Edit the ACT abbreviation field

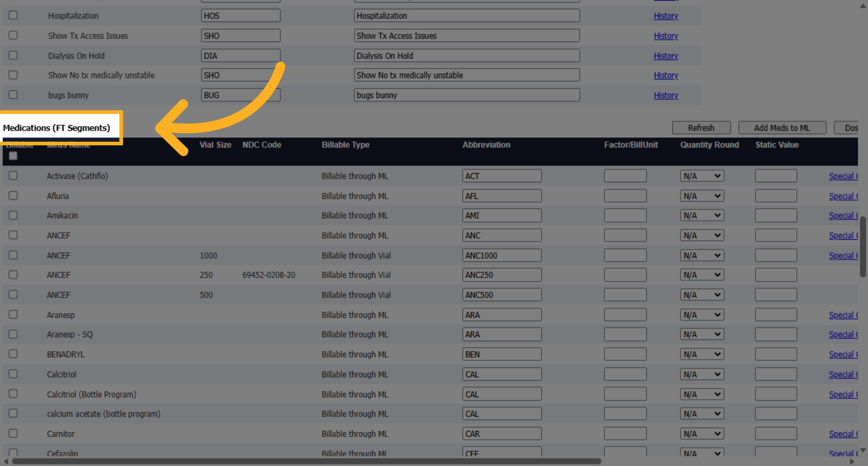(502, 176)
